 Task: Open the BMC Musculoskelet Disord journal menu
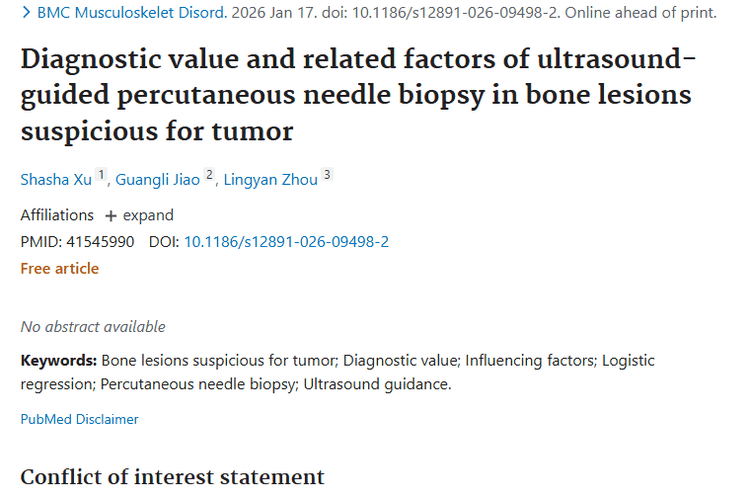(x=123, y=14)
